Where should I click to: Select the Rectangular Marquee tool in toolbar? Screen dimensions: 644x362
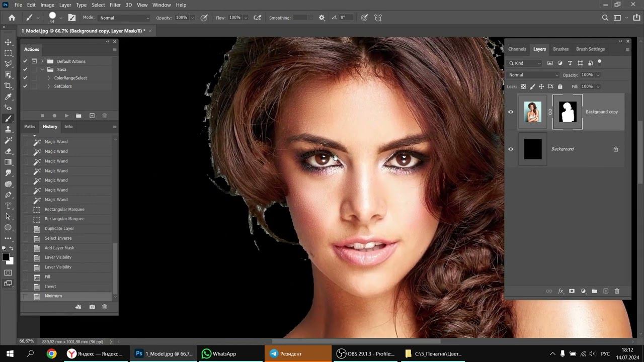coord(8,53)
